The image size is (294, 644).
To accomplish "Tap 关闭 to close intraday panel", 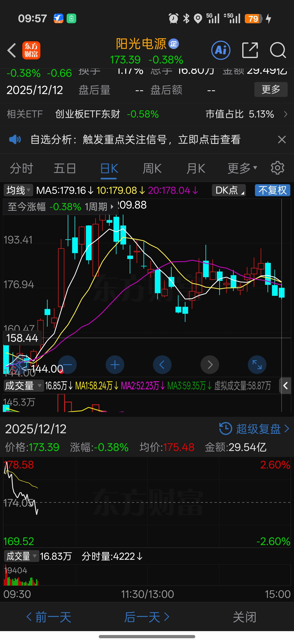I will [245, 617].
